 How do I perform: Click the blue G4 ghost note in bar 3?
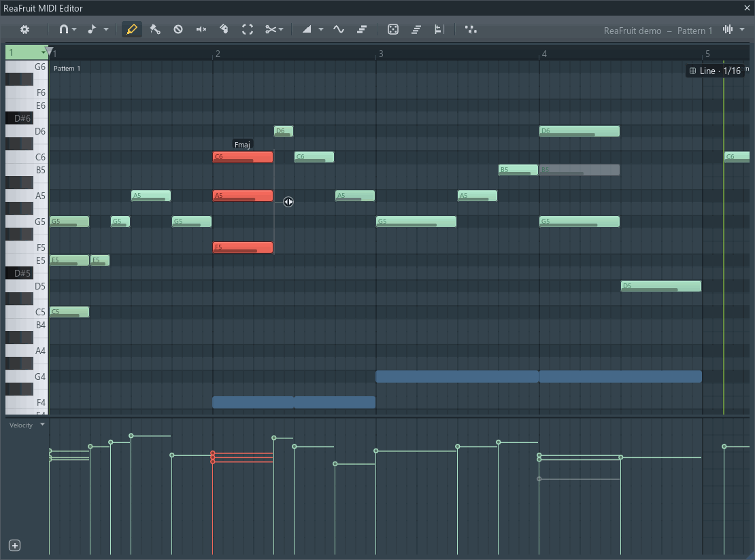point(457,377)
